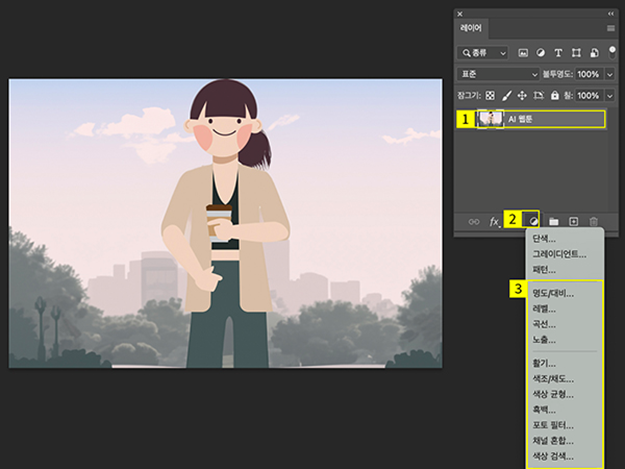Viewport: 625px width, 469px height.
Task: Open the layers panel hamburger menu
Action: (611, 28)
